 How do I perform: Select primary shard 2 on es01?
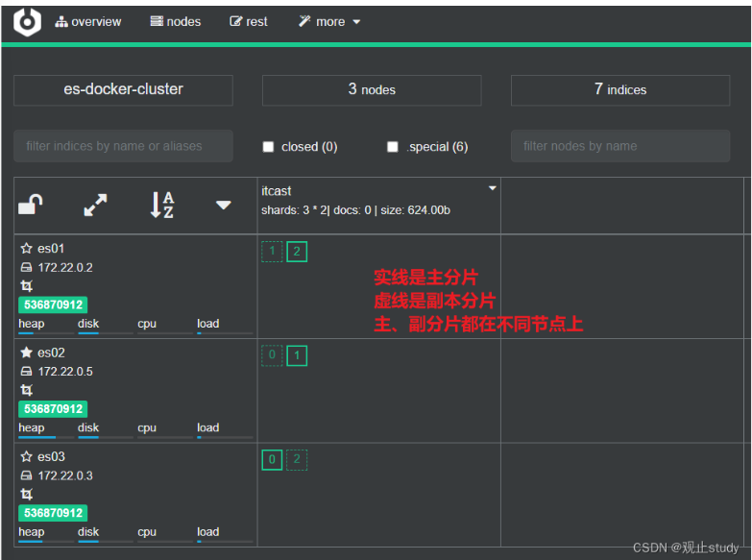point(297,252)
